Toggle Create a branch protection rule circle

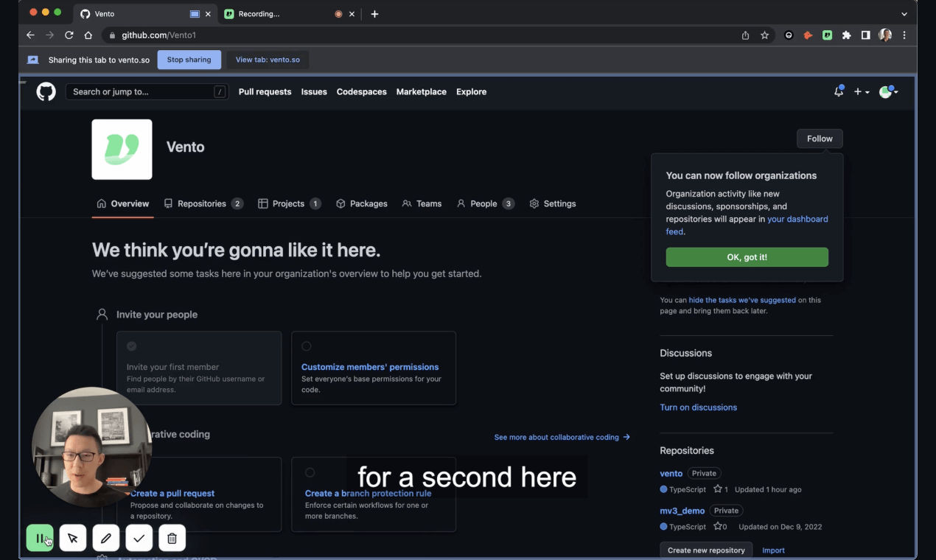[310, 472]
